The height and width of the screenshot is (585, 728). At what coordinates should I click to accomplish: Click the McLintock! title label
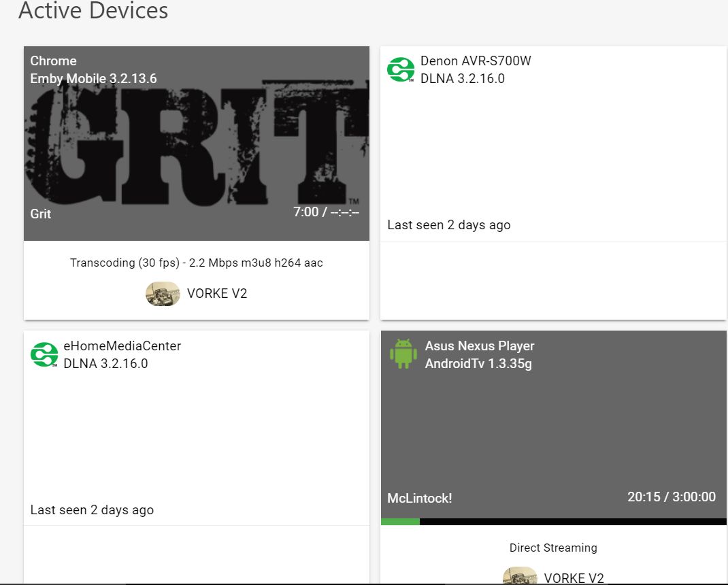(x=420, y=498)
